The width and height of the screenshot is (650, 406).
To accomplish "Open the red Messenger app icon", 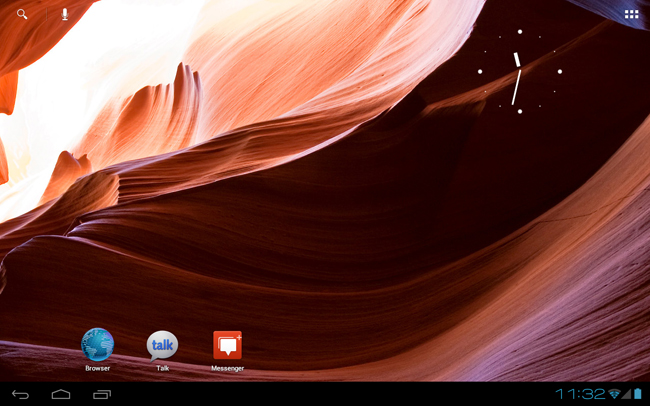I will [x=227, y=345].
